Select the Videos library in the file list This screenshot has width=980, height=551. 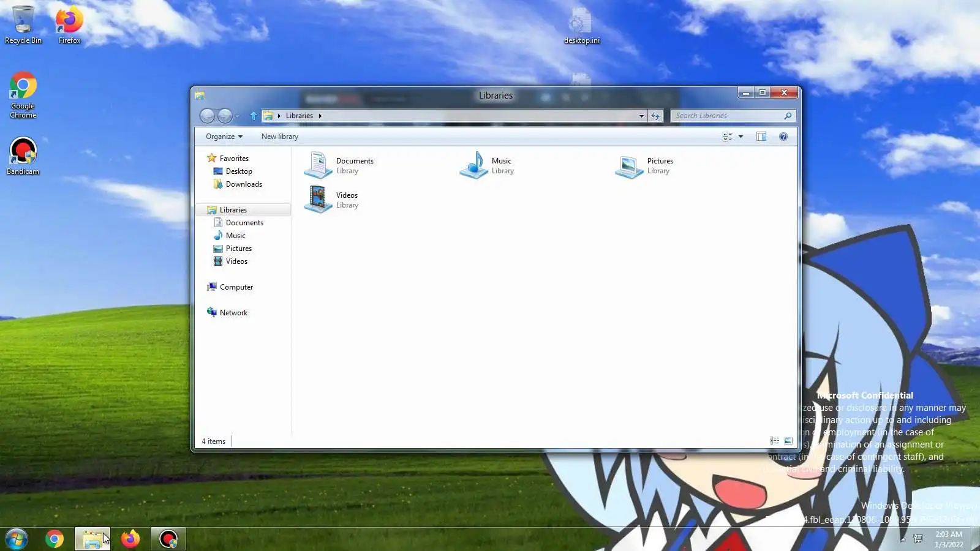click(332, 200)
